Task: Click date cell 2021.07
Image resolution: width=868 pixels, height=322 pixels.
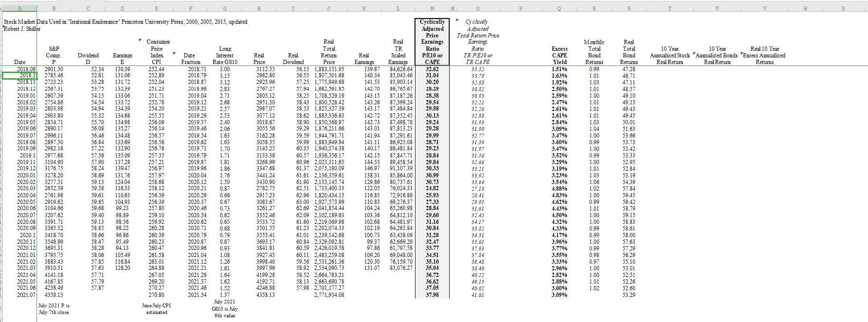Action: (x=26, y=294)
